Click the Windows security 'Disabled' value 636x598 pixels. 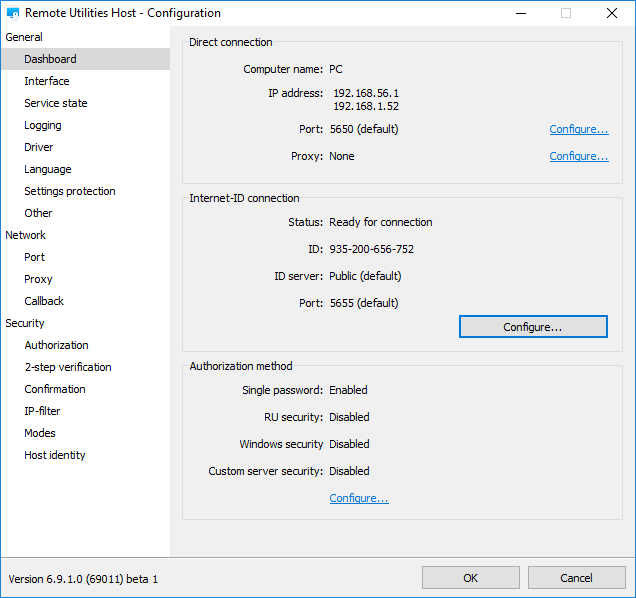[x=349, y=444]
